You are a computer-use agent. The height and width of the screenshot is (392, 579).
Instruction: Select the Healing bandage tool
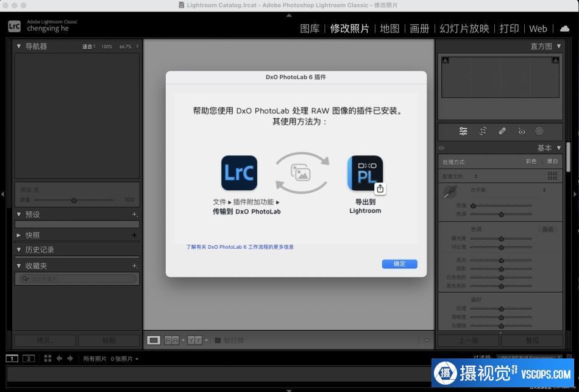pos(502,131)
